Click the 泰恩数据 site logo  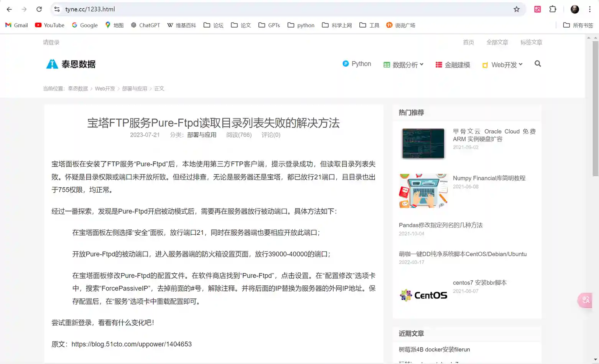tap(71, 64)
